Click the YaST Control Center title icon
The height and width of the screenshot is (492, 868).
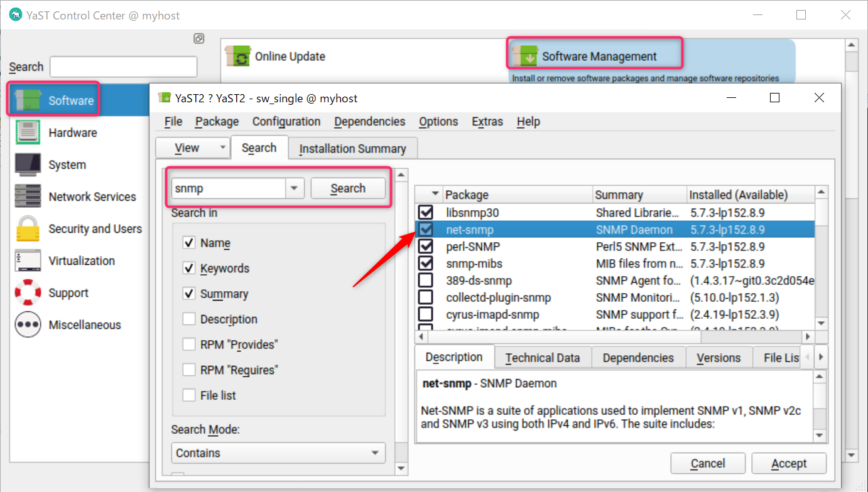(x=15, y=16)
